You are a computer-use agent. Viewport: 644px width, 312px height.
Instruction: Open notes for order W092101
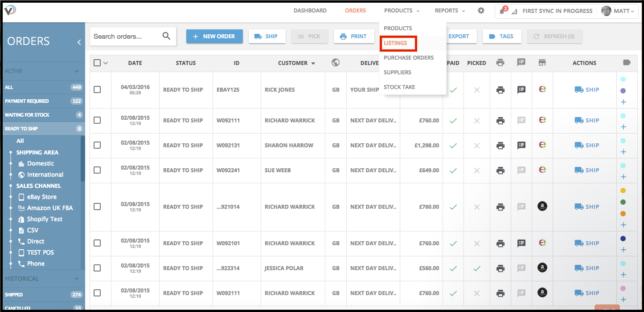coord(521,243)
